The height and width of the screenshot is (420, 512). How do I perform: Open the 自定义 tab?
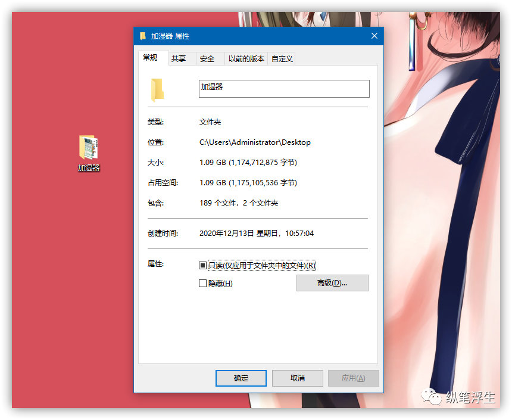pyautogui.click(x=282, y=59)
